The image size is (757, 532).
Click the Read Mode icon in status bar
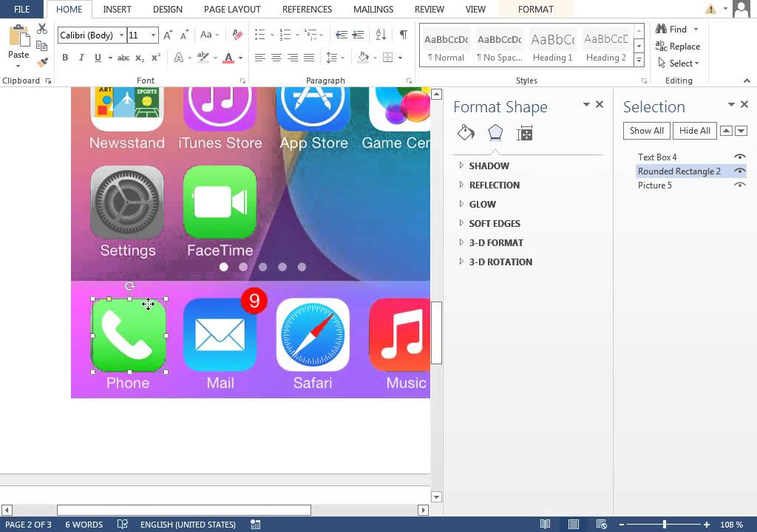pos(545,525)
